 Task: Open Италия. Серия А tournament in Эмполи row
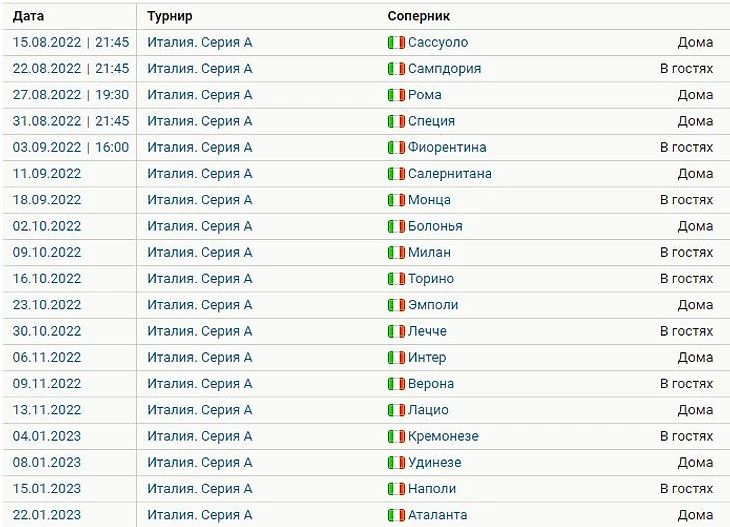[x=199, y=305]
